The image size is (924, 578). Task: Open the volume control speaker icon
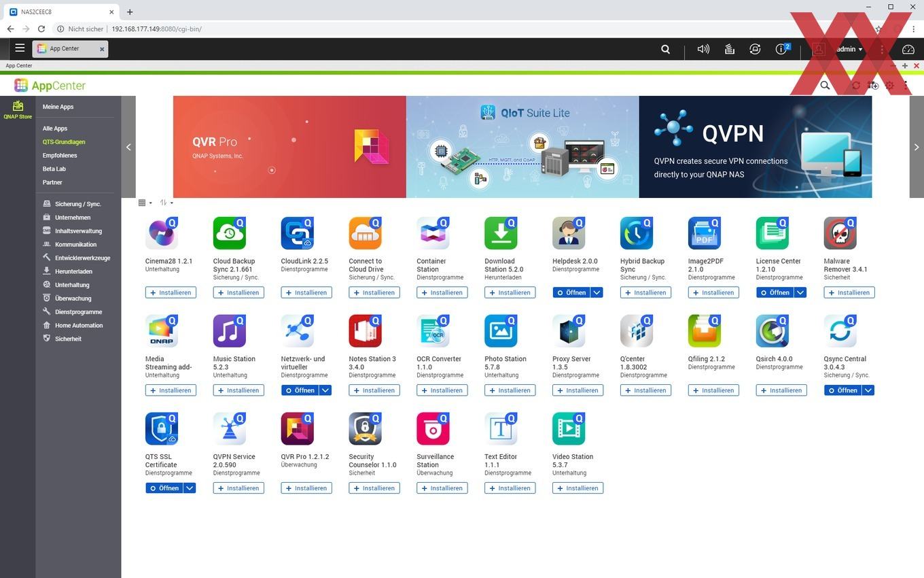point(703,49)
